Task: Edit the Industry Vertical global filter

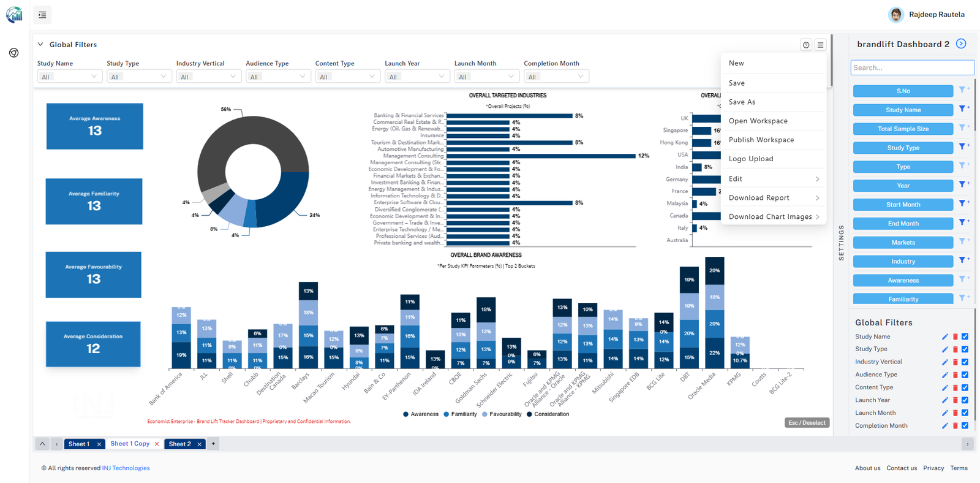Action: [x=944, y=362]
